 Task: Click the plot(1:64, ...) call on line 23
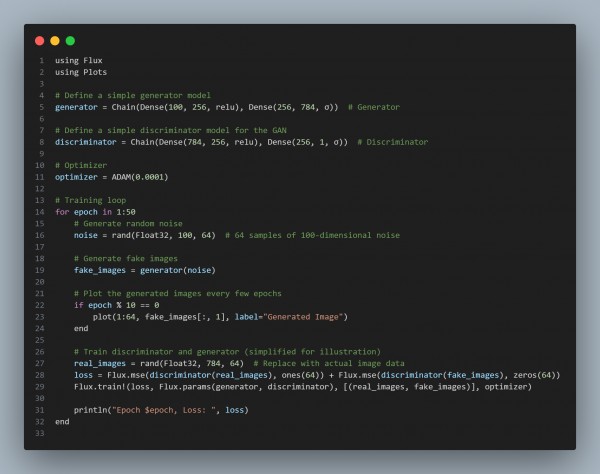pyautogui.click(x=220, y=317)
